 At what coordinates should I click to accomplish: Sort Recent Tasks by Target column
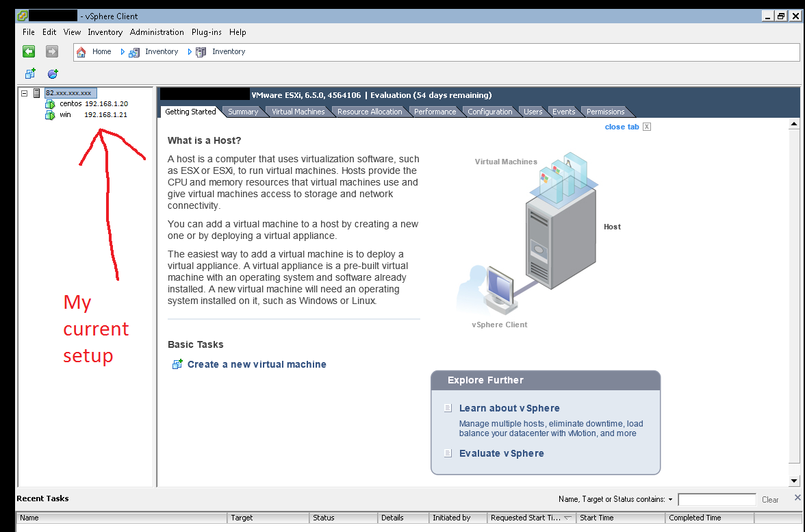[x=268, y=518]
